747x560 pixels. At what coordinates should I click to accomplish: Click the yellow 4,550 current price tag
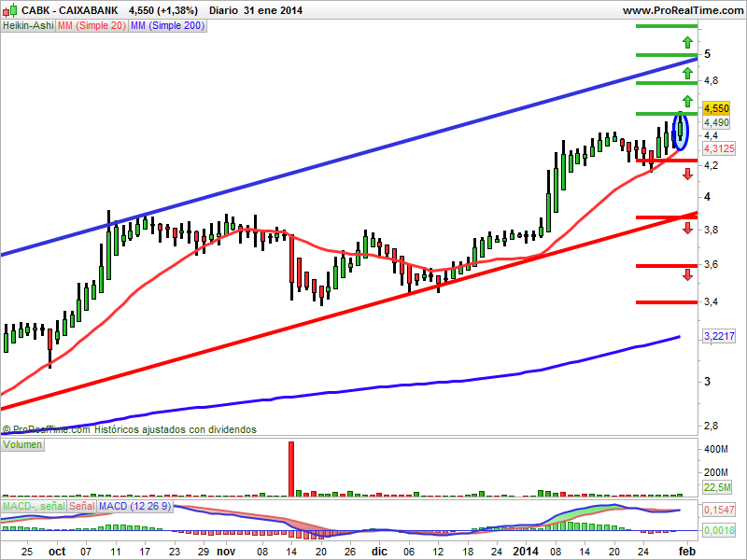716,108
